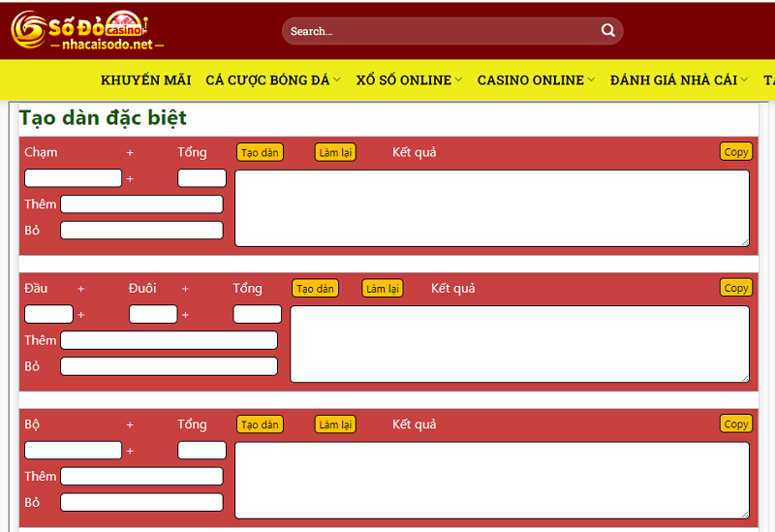Viewport: 775px width, 532px height.
Task: Open the Khuyến Mãi menu item
Action: point(145,80)
